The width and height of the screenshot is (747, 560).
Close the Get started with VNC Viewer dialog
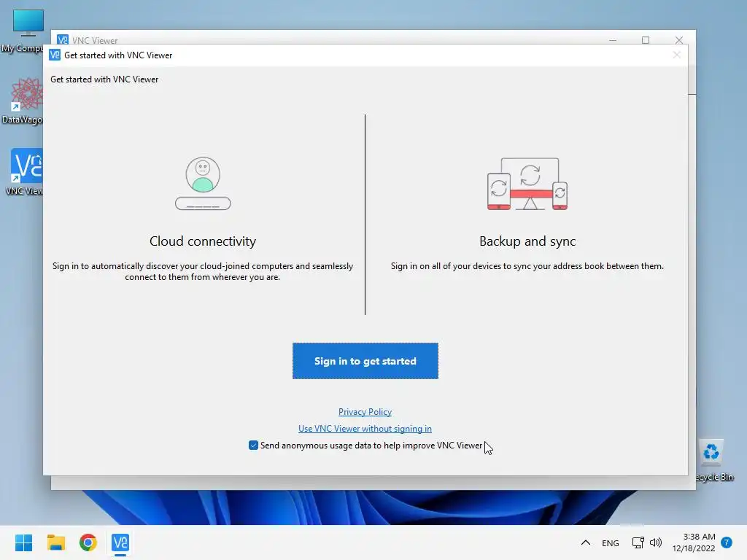pyautogui.click(x=676, y=55)
